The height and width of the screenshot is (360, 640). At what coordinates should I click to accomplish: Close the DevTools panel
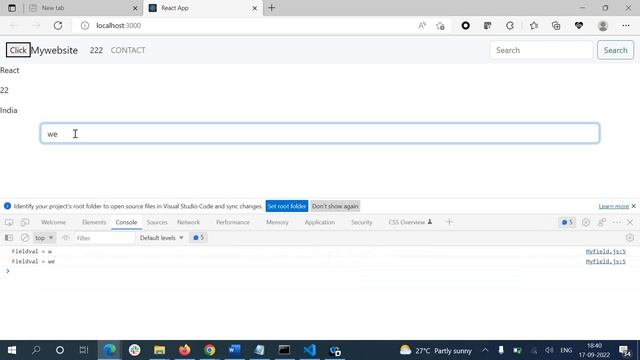pyautogui.click(x=630, y=222)
